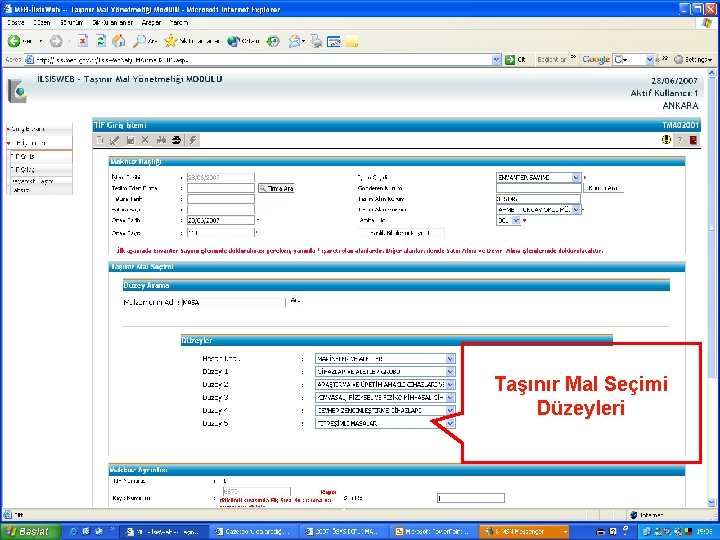Open the Ambar dropdown below ANKARA field

pos(576,209)
